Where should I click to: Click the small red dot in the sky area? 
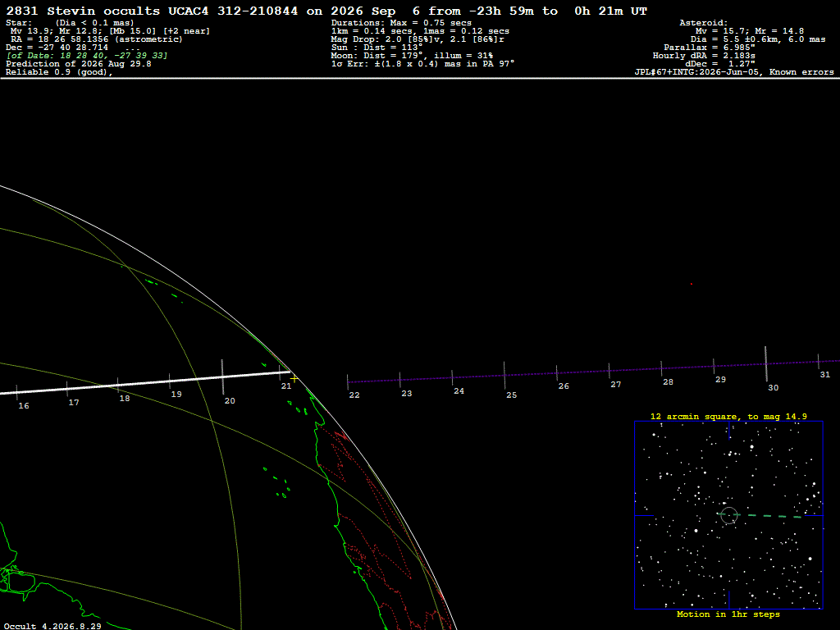tap(691, 284)
